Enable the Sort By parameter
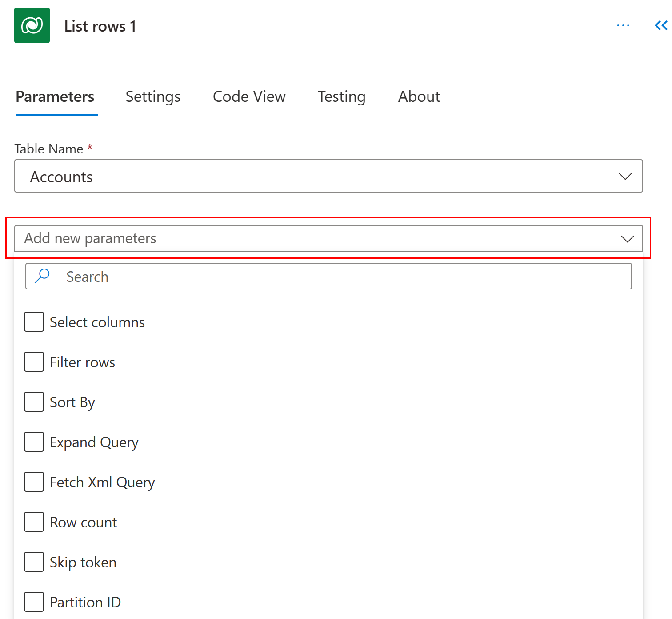 tap(34, 402)
